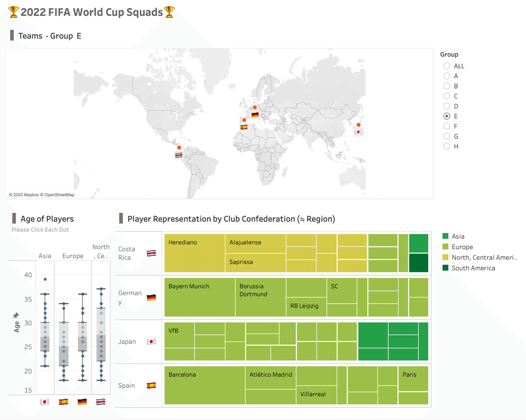Image resolution: width=526 pixels, height=420 pixels.
Task: Click the 'Japan' row label
Action: point(127,342)
